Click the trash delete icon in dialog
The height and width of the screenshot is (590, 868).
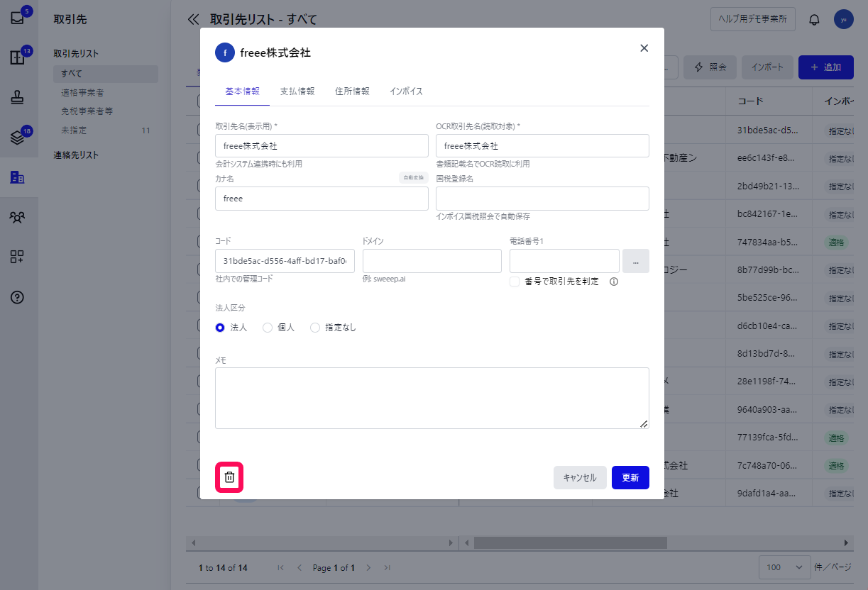229,477
